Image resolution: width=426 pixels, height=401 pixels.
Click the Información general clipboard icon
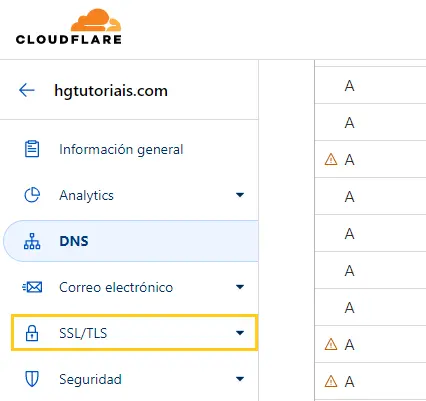tap(32, 149)
